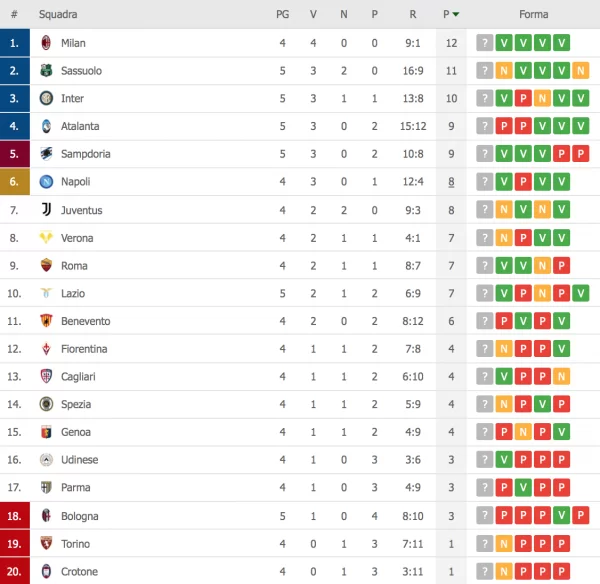Click the Juventus crest icon

click(45, 210)
